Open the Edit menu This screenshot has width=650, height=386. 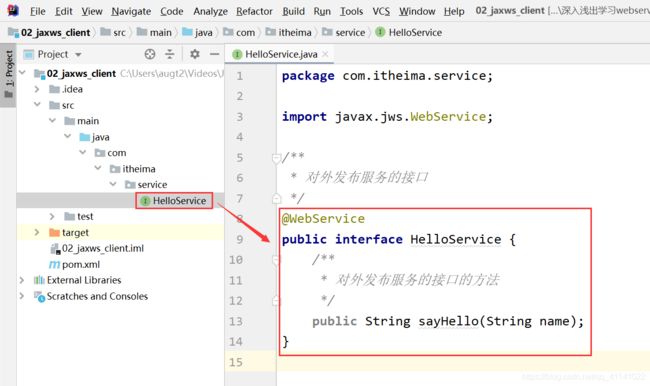coord(63,11)
